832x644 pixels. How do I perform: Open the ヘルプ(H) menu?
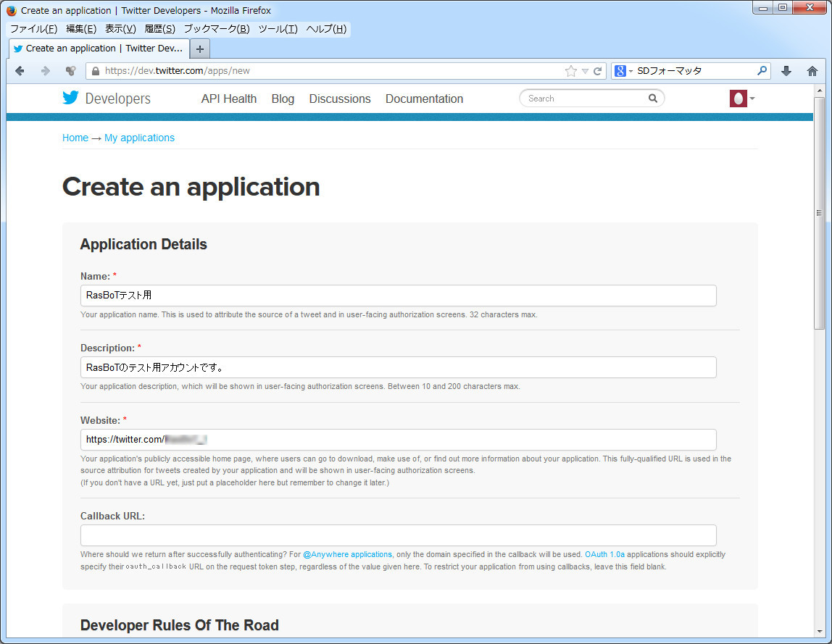tap(326, 29)
